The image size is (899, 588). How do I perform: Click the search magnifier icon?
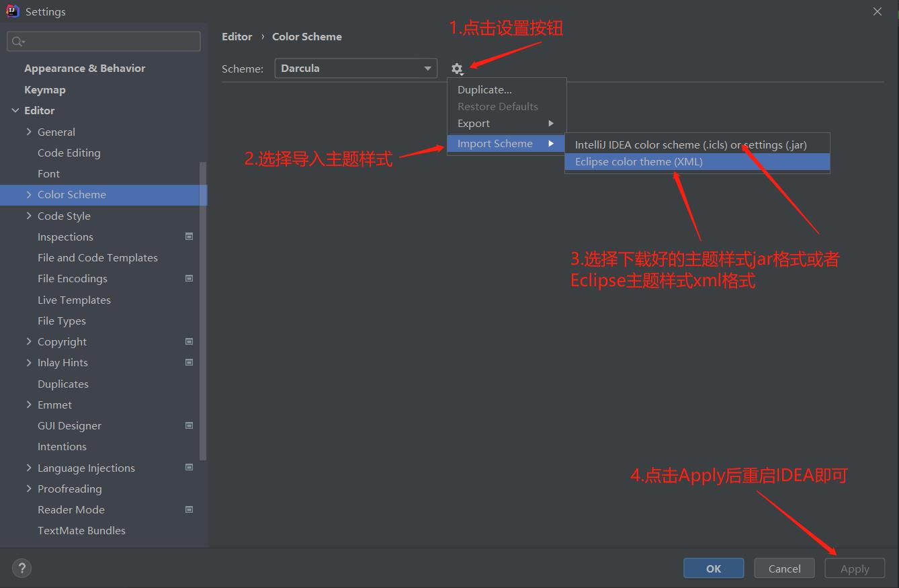coord(17,42)
